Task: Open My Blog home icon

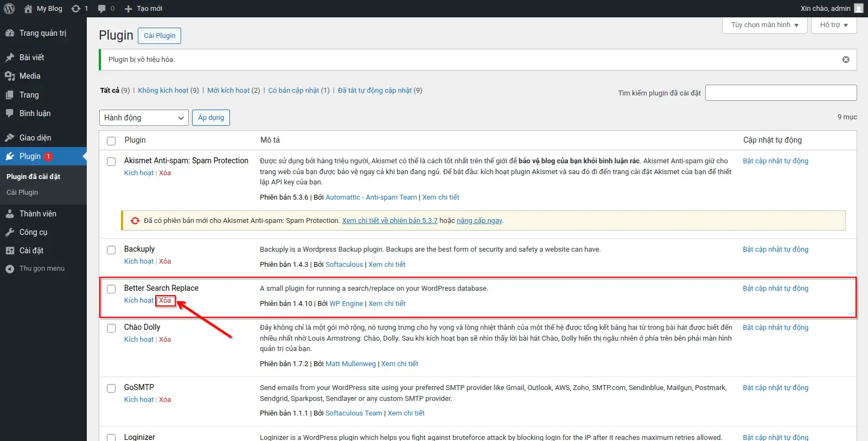Action: tap(28, 8)
